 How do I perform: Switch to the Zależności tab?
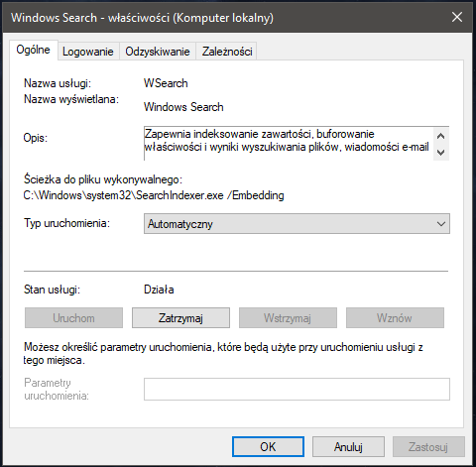[x=227, y=52]
